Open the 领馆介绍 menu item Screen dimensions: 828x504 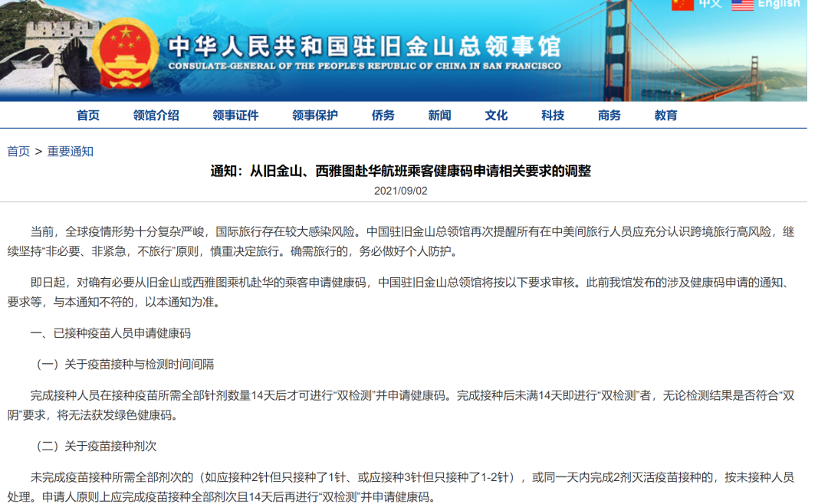pos(156,116)
